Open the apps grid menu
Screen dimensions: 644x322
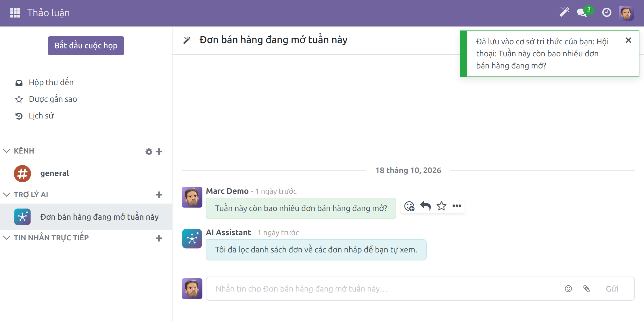[x=15, y=13]
